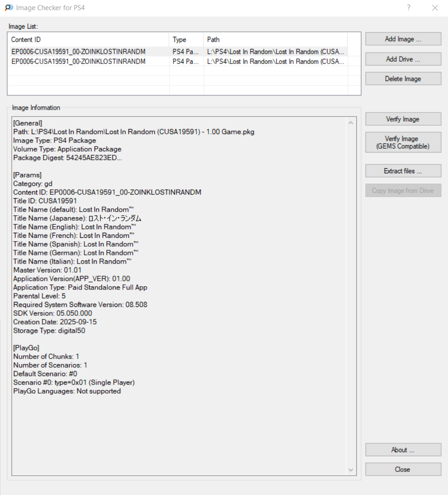Close window with the title bar X
The height and width of the screenshot is (495, 448).
(x=435, y=7)
